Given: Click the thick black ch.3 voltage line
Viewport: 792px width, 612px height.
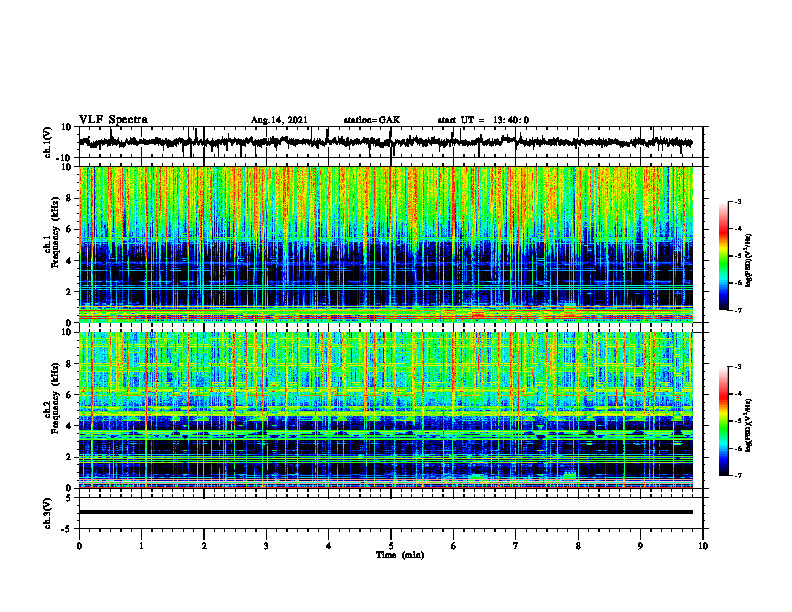Looking at the screenshot, I should tap(385, 512).
